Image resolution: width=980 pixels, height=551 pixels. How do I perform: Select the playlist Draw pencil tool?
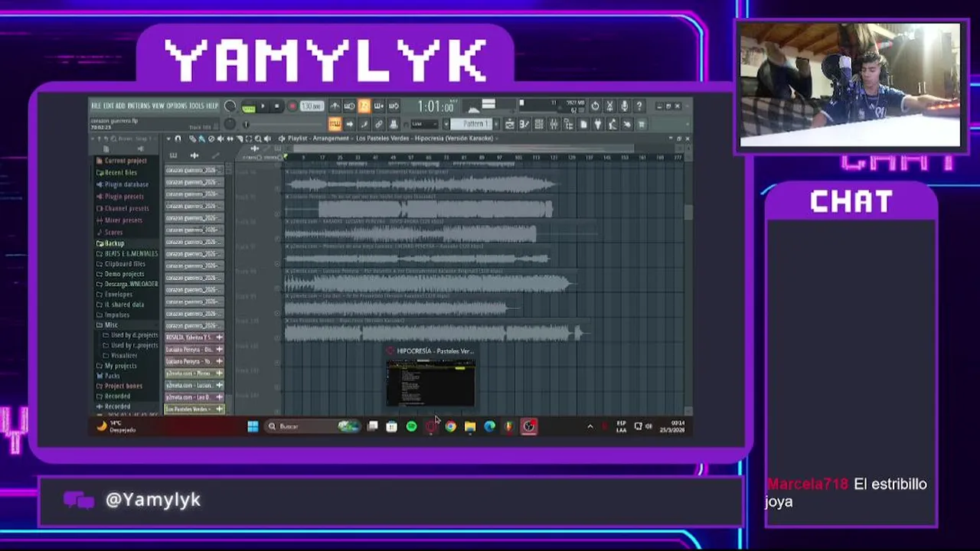coord(192,139)
